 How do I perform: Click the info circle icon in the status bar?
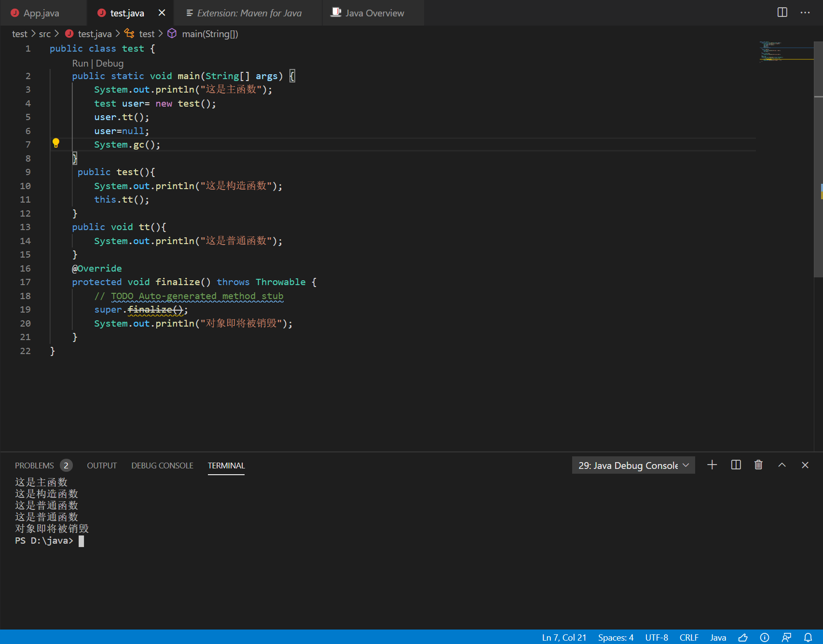pyautogui.click(x=765, y=637)
